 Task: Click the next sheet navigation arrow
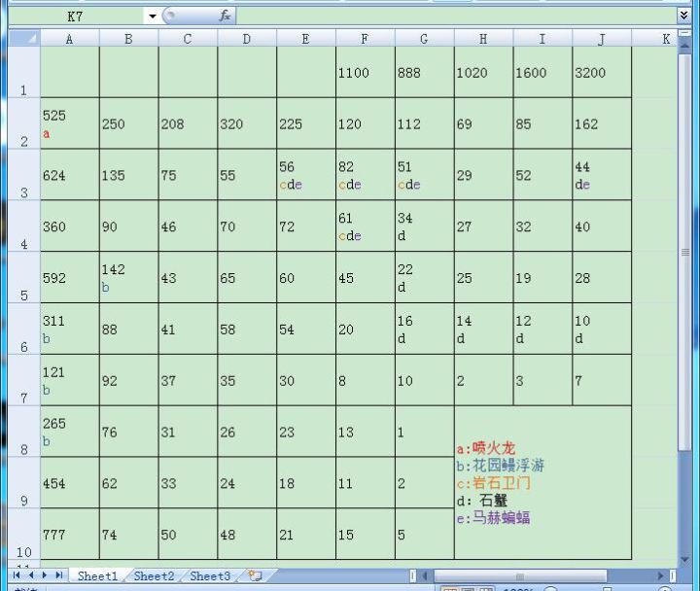[x=44, y=574]
